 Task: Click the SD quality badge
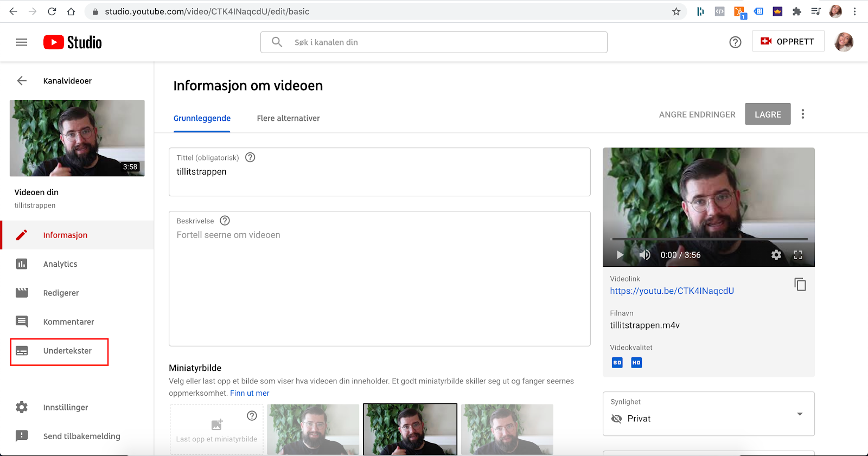617,363
